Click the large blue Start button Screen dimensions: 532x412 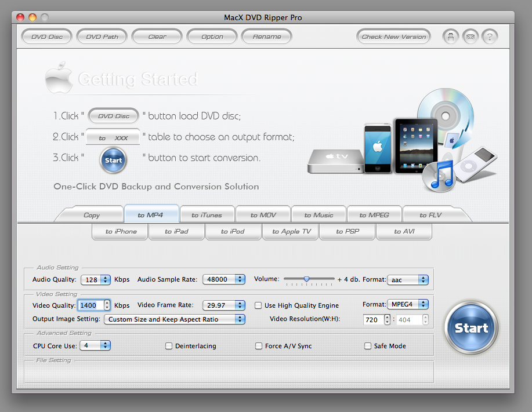click(471, 327)
